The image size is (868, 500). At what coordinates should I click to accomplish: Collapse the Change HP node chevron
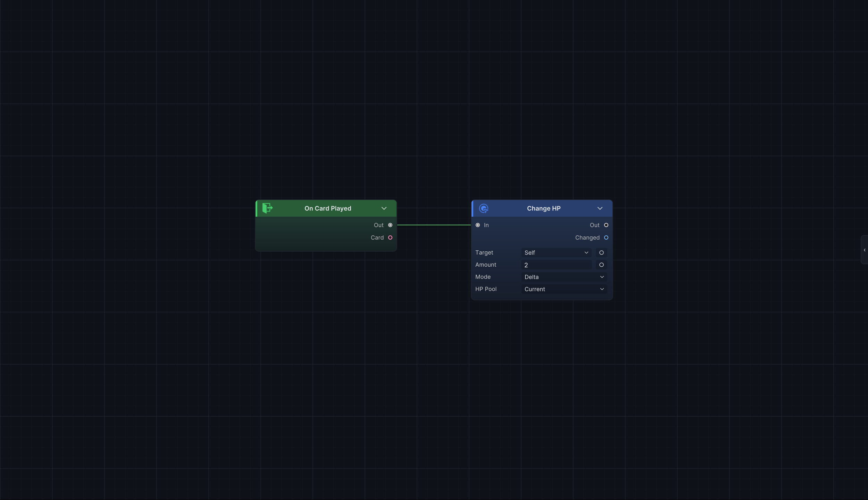click(x=600, y=208)
